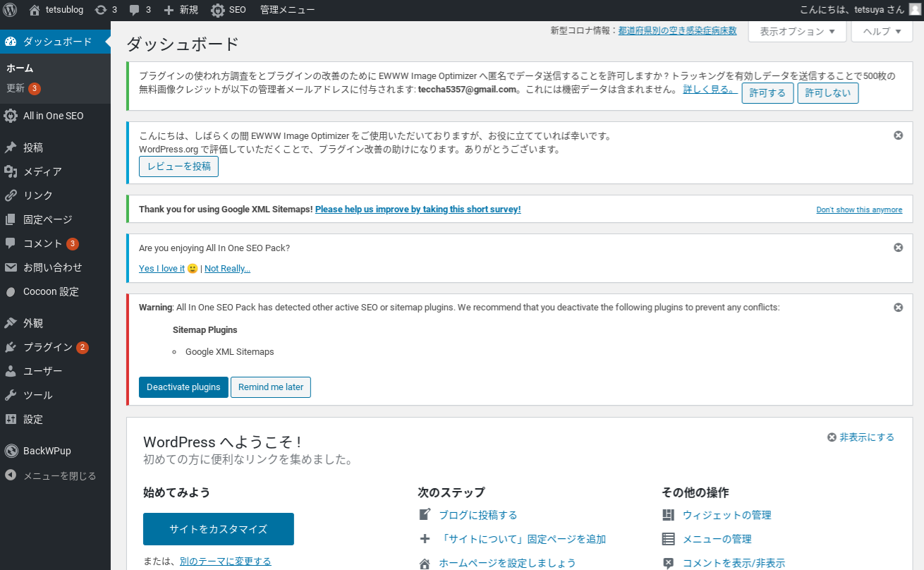924x570 pixels.
Task: Click the BackWPup icon in sidebar
Action: point(11,451)
